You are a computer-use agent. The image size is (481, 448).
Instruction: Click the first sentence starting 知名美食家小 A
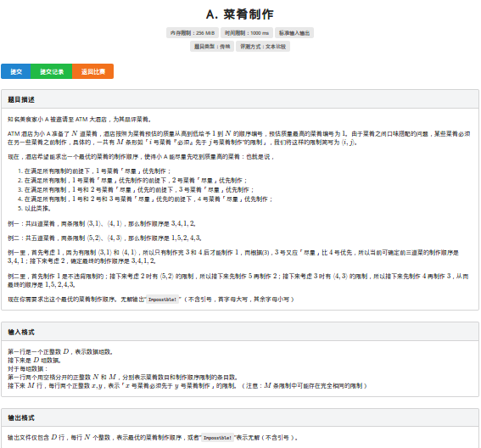pyautogui.click(x=79, y=120)
